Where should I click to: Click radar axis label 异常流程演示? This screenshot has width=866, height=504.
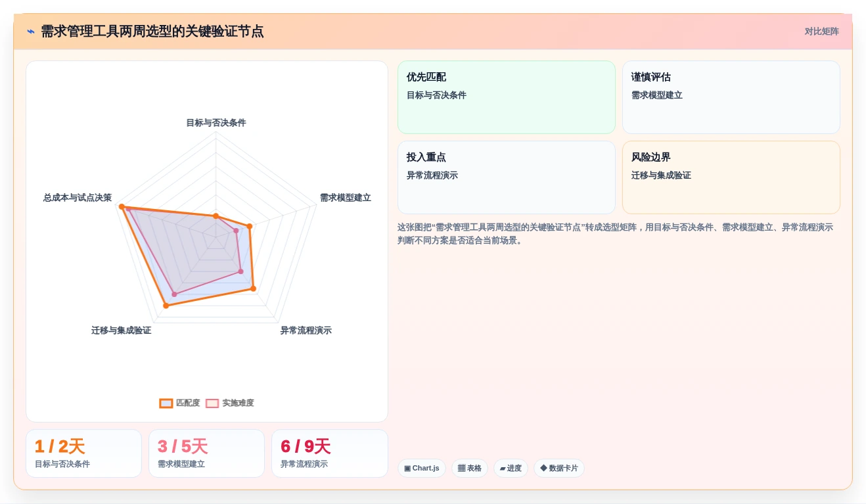click(x=306, y=331)
